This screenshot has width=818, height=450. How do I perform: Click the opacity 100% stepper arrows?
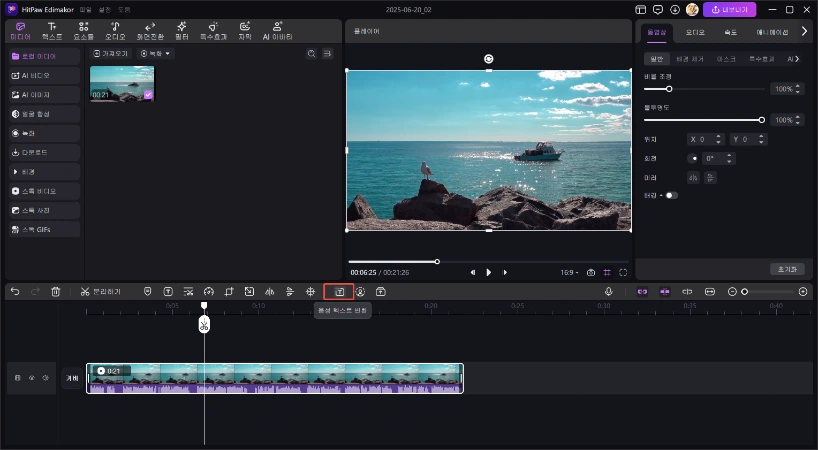[798, 120]
